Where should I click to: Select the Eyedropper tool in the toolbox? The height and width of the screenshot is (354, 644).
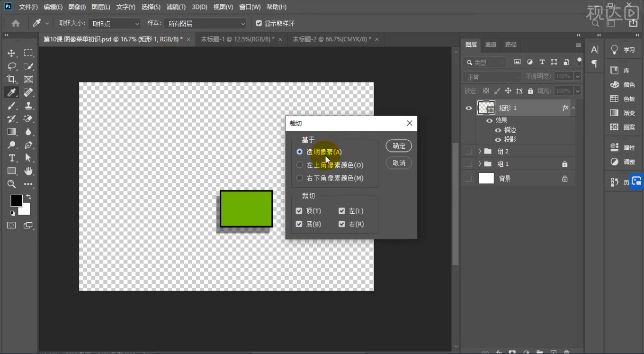tap(12, 92)
